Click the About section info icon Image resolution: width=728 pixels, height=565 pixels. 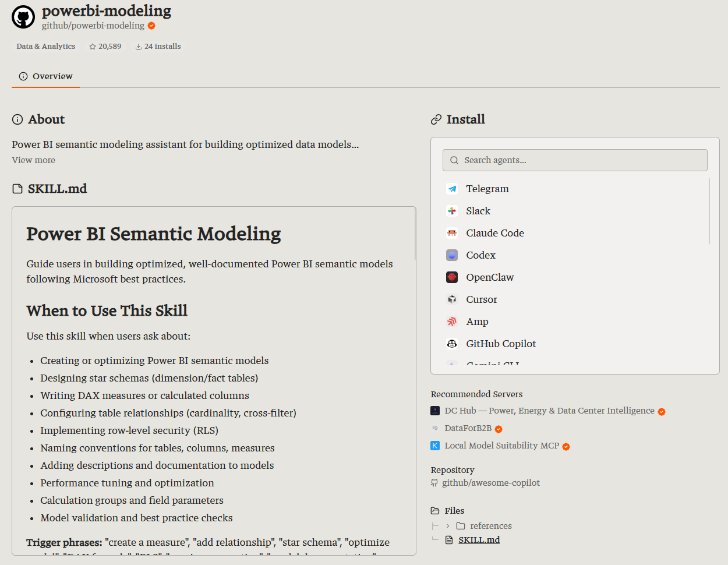point(17,119)
